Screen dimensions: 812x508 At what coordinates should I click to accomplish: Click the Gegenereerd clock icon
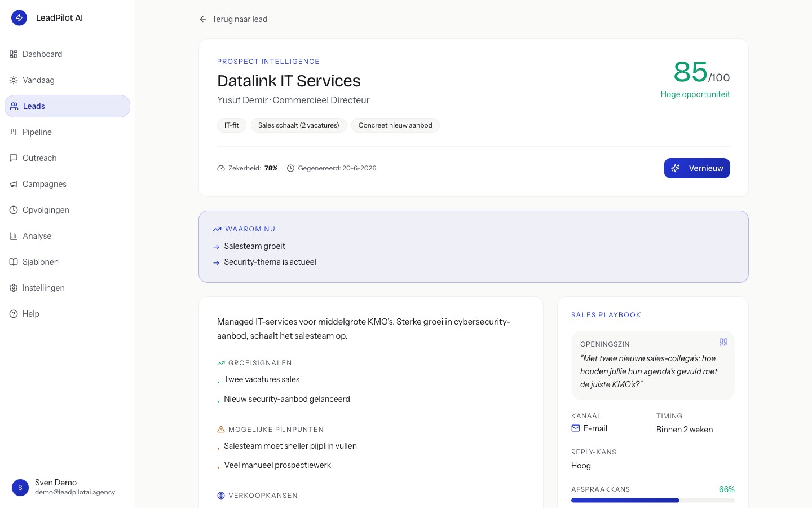click(x=291, y=168)
